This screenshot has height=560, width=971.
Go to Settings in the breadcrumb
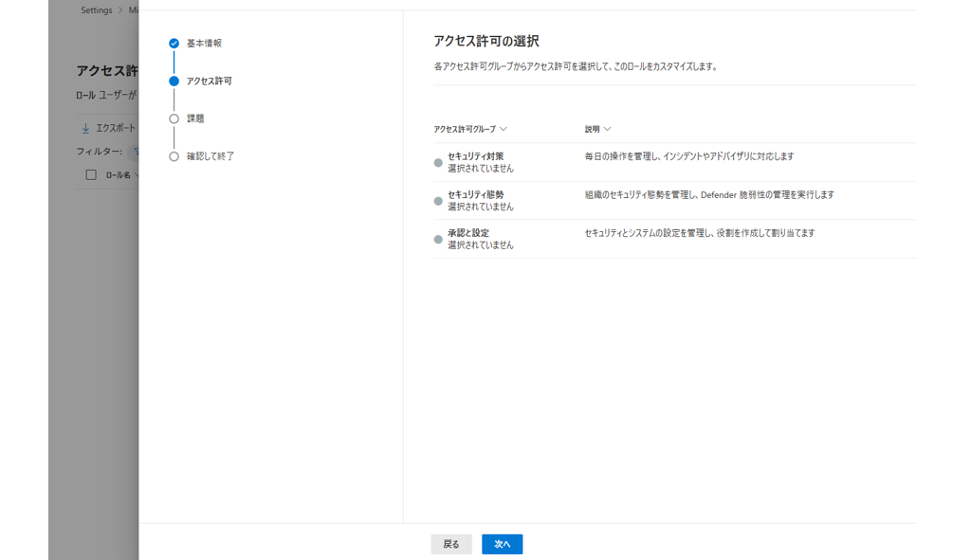point(96,10)
